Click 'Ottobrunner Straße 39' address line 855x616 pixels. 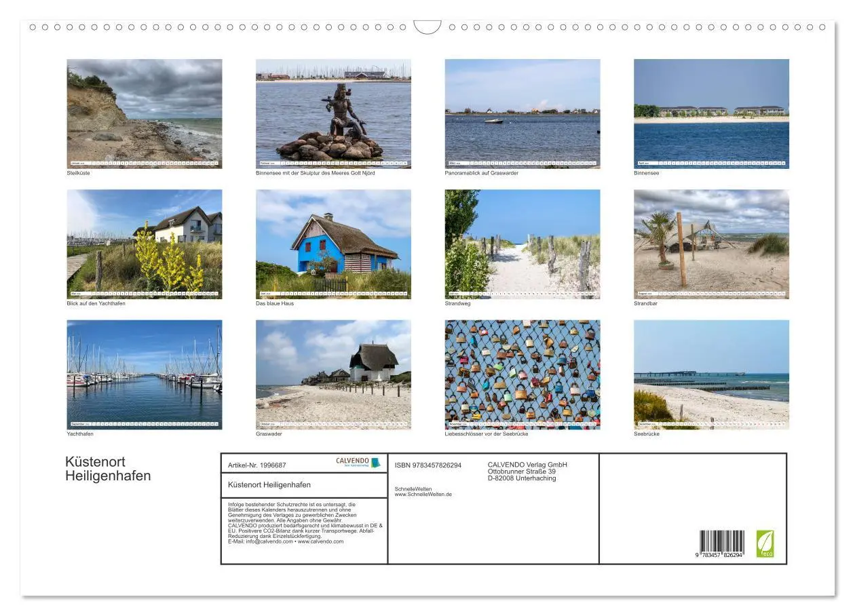click(522, 471)
